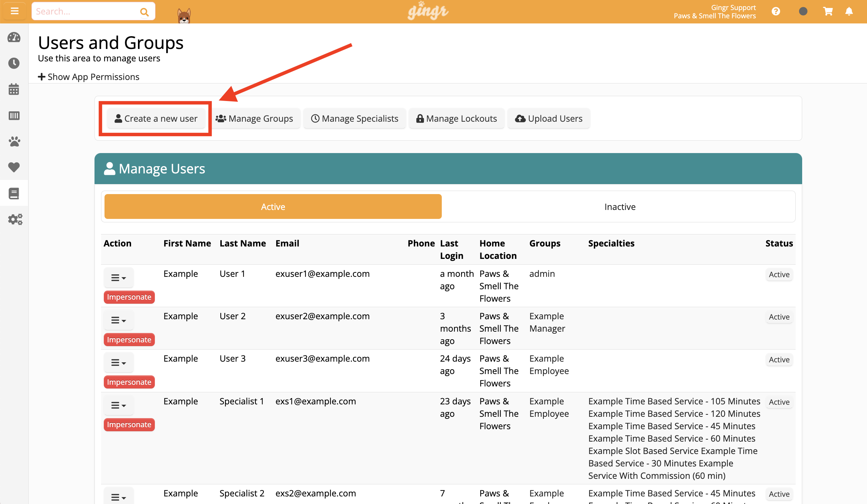Open the help question mark icon
Image resolution: width=867 pixels, height=504 pixels.
click(776, 11)
